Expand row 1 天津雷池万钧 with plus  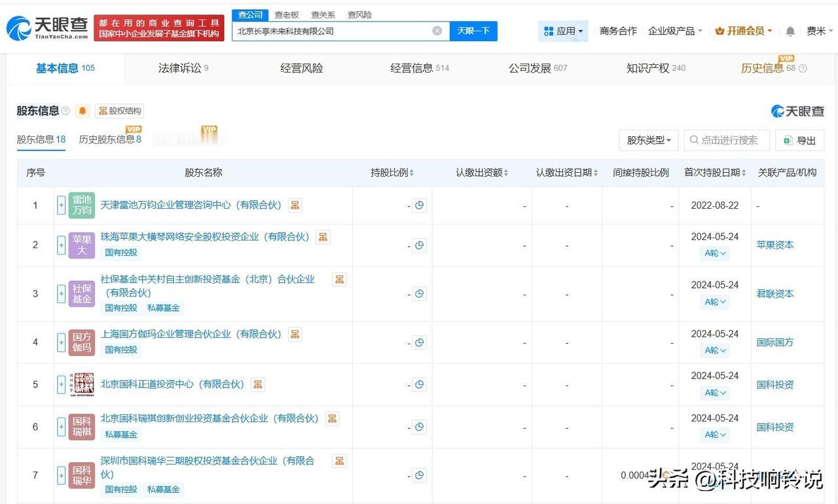62,206
